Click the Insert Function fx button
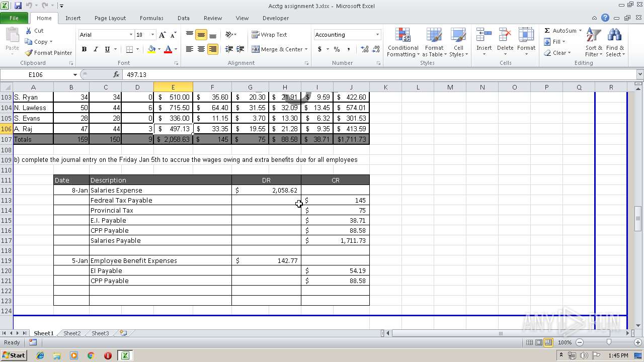This screenshot has width=644, height=362. 116,74
